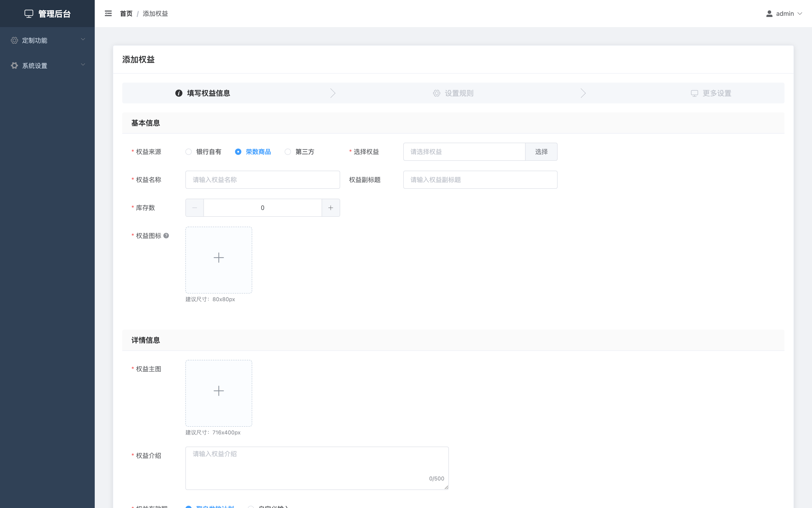
Task: Click the plus upload box for 权益主图
Action: pyautogui.click(x=219, y=393)
